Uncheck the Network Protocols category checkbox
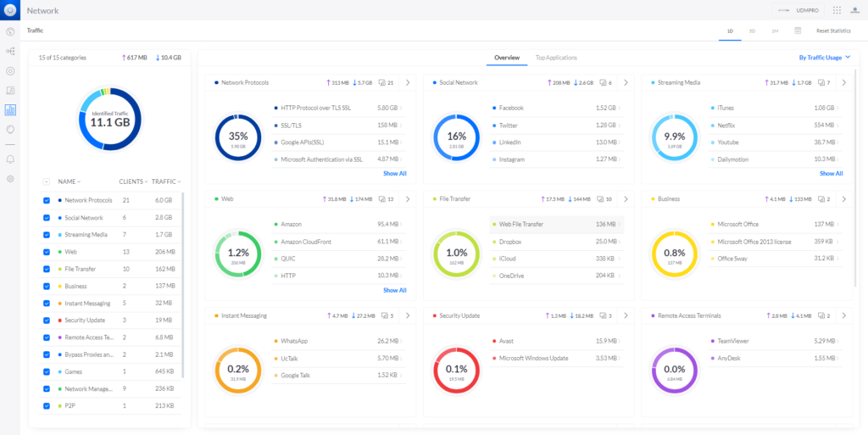The image size is (868, 435). (47, 200)
